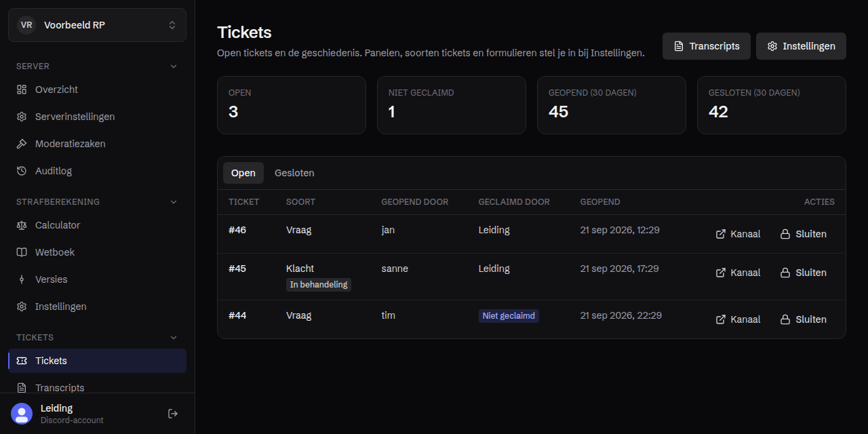
Task: Close ticket #44 via Sluiten text
Action: point(811,319)
